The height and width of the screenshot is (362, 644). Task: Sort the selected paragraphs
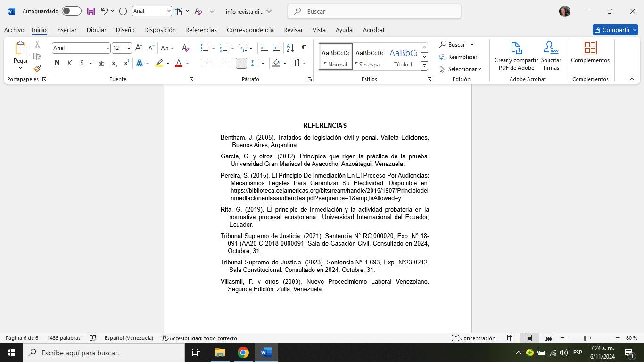[x=290, y=48]
